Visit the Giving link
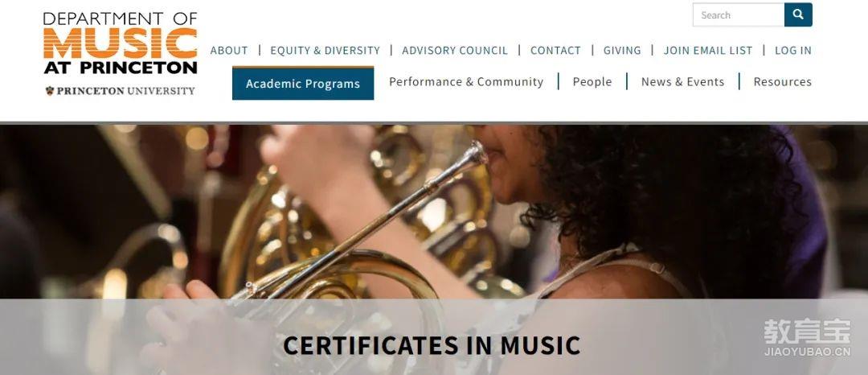 coord(621,51)
